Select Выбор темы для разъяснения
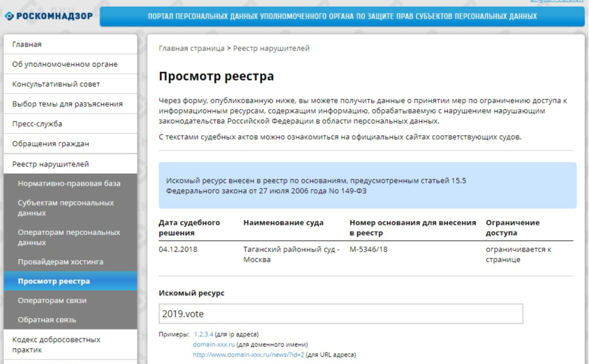 tap(70, 104)
